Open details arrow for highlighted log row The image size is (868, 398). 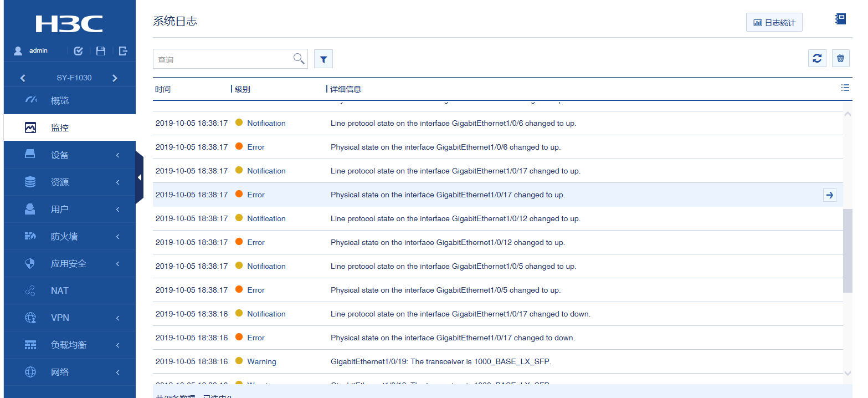pyautogui.click(x=829, y=195)
